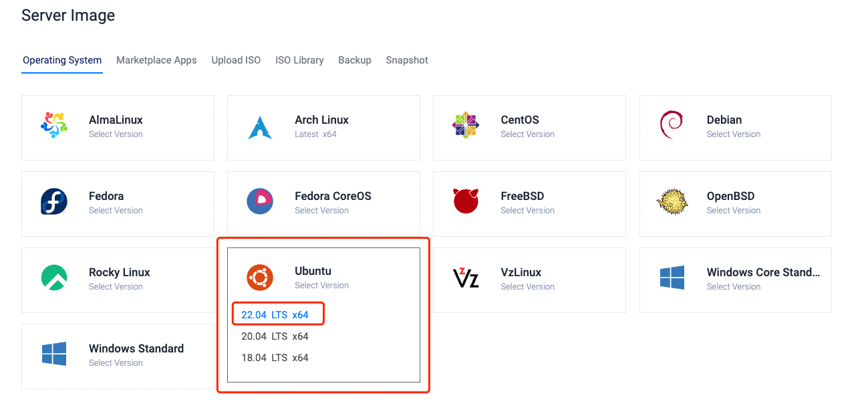Switch to the Marketplace Apps tab
Image resolution: width=868 pixels, height=416 pixels.
[x=156, y=60]
